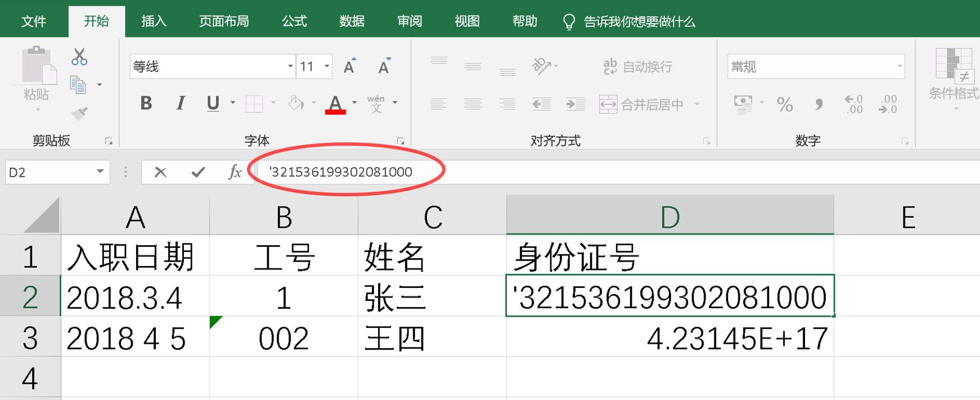
Task: Center text horizontally
Action: click(473, 104)
